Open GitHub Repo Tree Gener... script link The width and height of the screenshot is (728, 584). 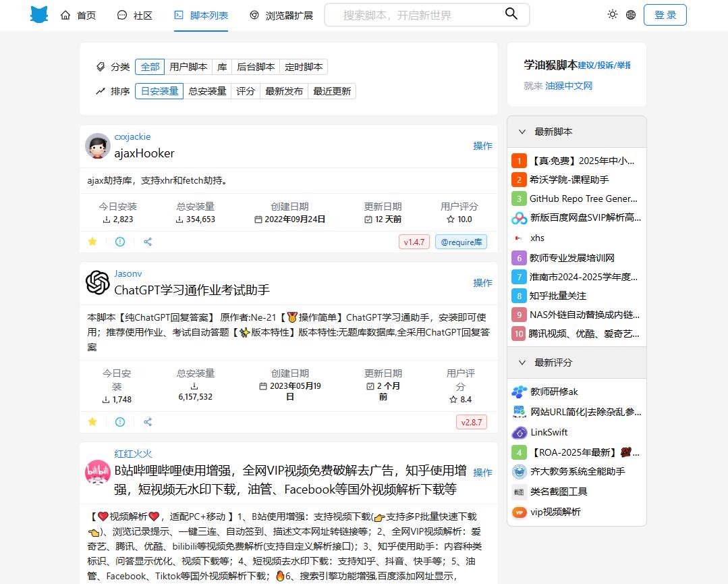(x=584, y=199)
